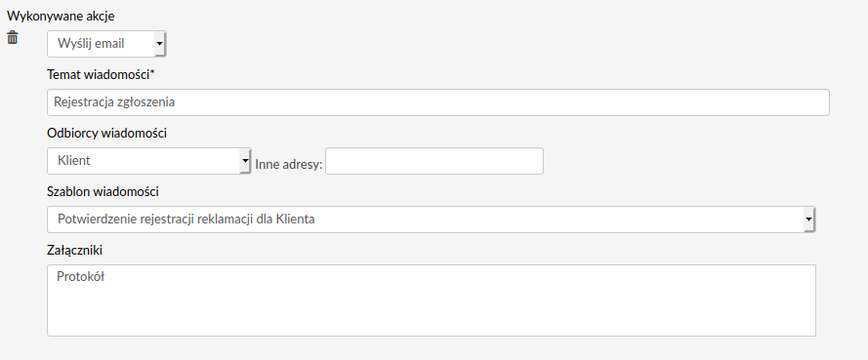Click the arrow of the Wyślij email combo box

(x=160, y=44)
